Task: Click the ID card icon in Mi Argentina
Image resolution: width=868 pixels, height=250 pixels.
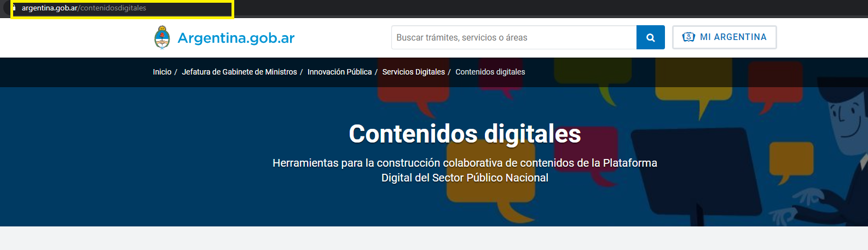Action: [x=688, y=37]
